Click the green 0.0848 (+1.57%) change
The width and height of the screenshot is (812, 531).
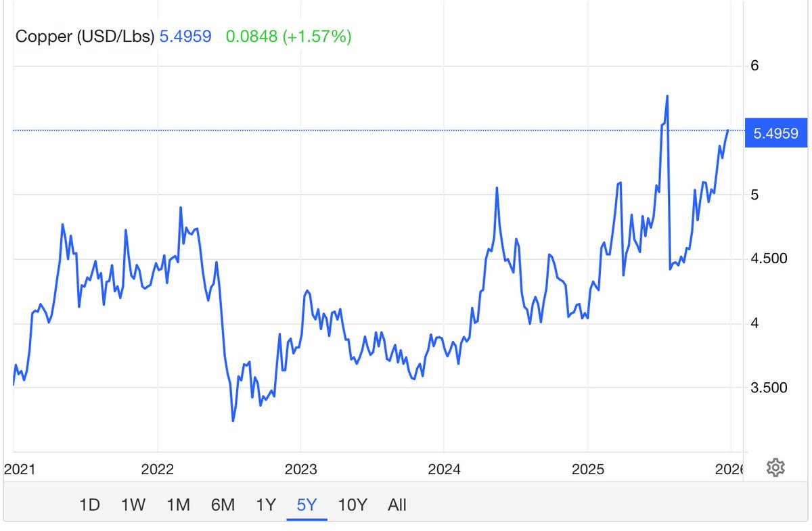pos(289,37)
